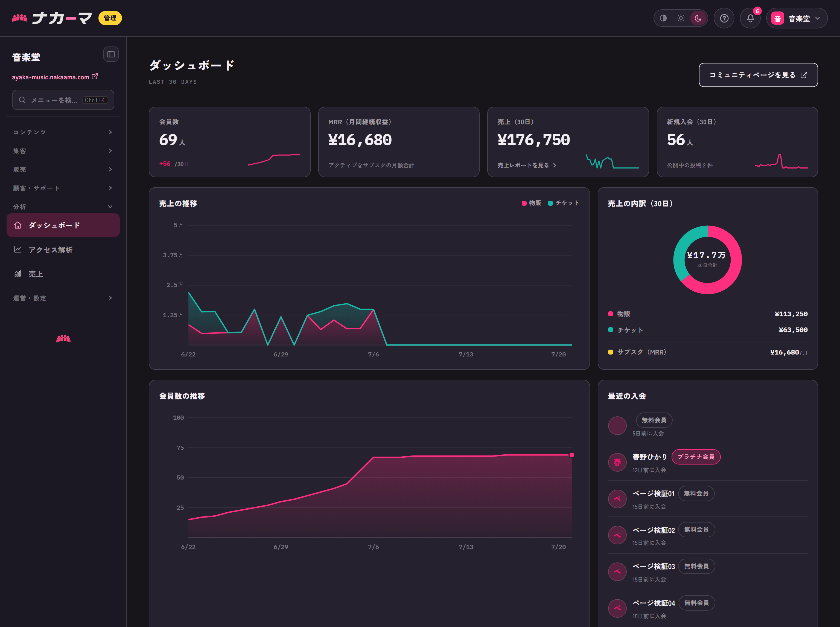
Task: Open 売上 in the sidebar
Action: click(63, 274)
